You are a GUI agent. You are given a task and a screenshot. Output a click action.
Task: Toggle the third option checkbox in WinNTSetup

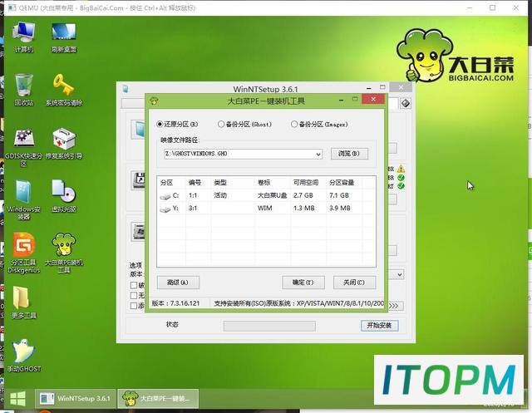(134, 306)
